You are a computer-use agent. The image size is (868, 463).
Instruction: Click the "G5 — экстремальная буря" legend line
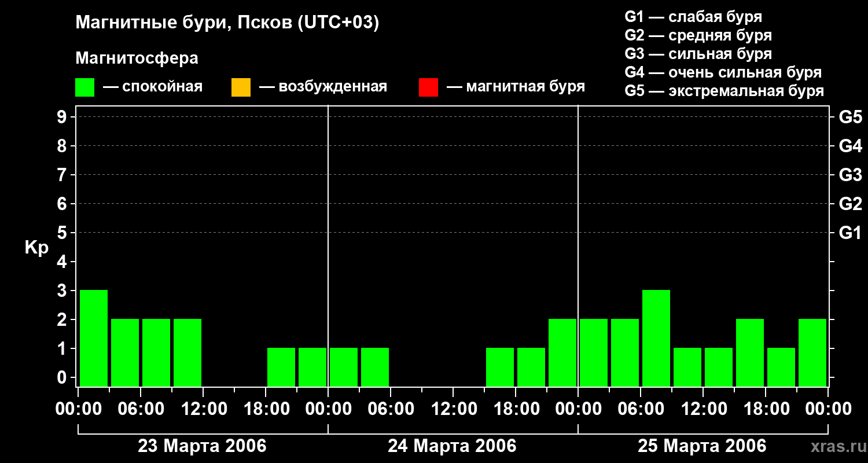coord(724,91)
